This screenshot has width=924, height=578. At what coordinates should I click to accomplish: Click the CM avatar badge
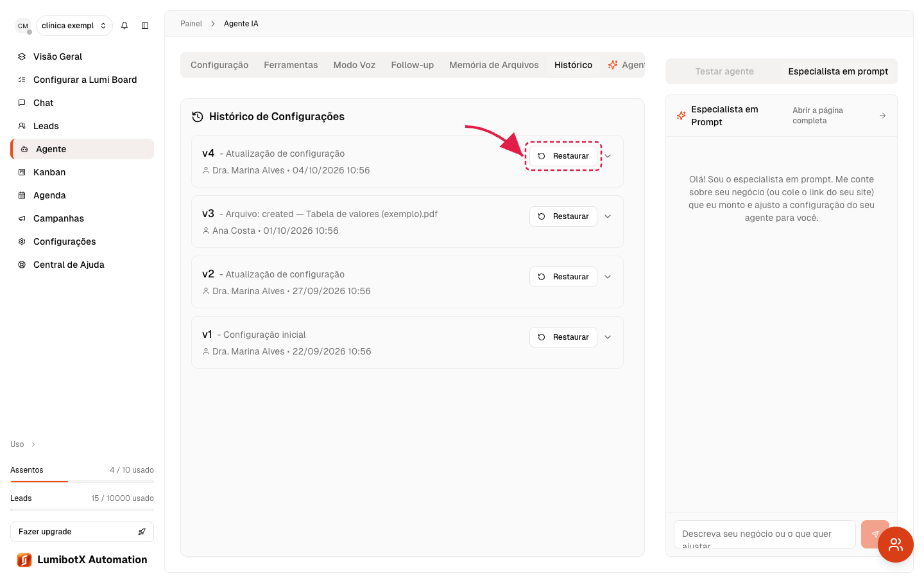(x=23, y=26)
